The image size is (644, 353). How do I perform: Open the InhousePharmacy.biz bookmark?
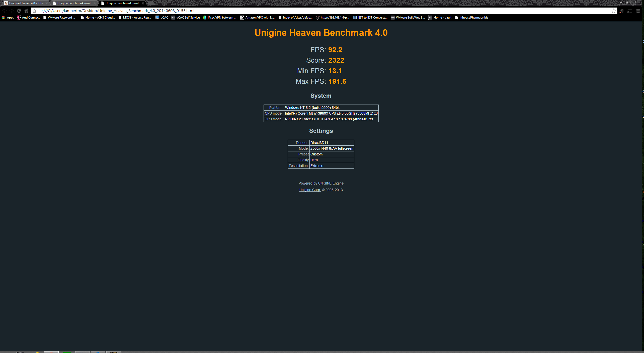pyautogui.click(x=471, y=18)
